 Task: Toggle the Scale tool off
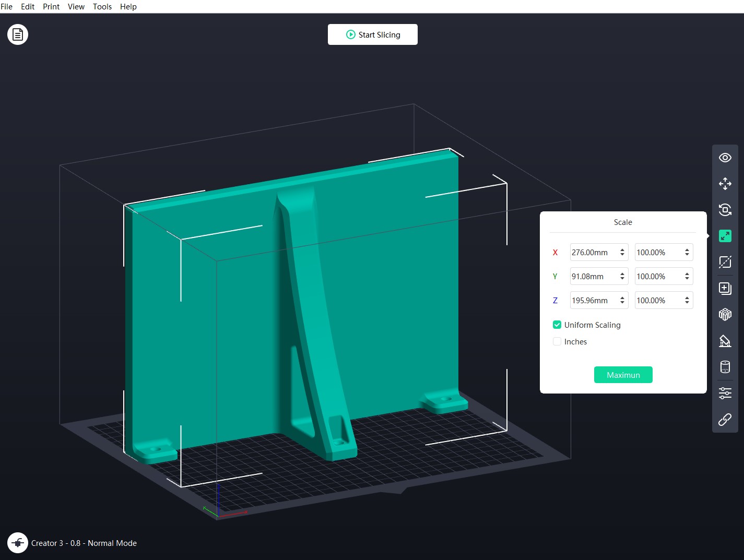coord(725,235)
